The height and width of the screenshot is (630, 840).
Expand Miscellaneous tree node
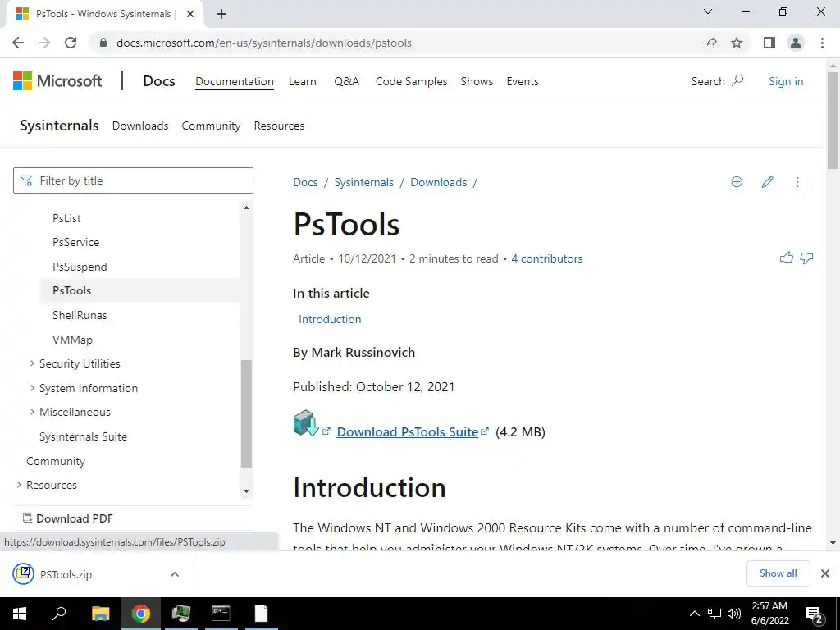pos(32,412)
